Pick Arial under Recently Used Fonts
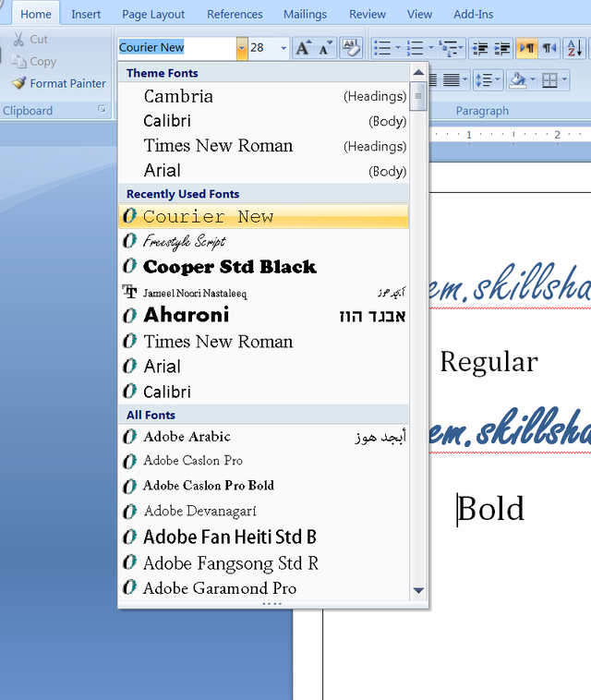591x700 pixels. 263,367
